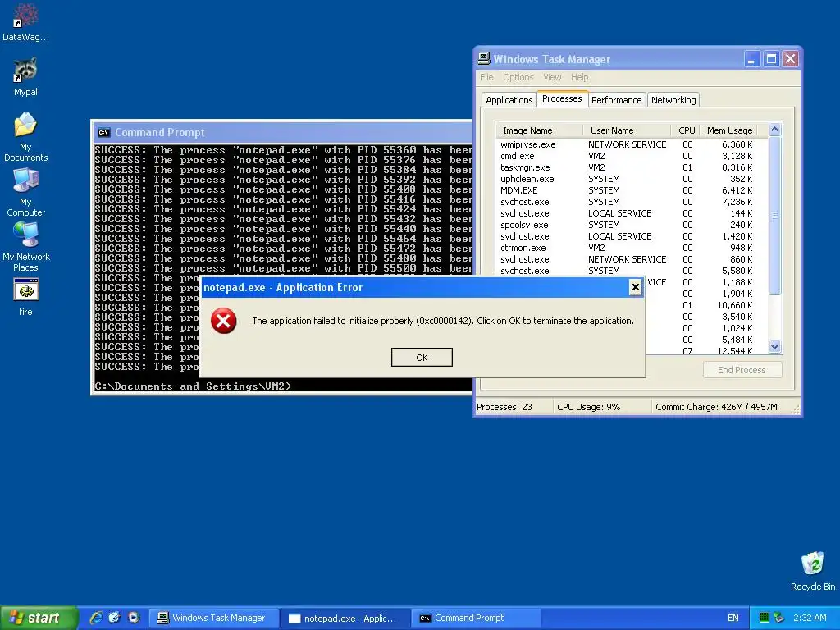Open the Recycle Bin icon

point(813,572)
